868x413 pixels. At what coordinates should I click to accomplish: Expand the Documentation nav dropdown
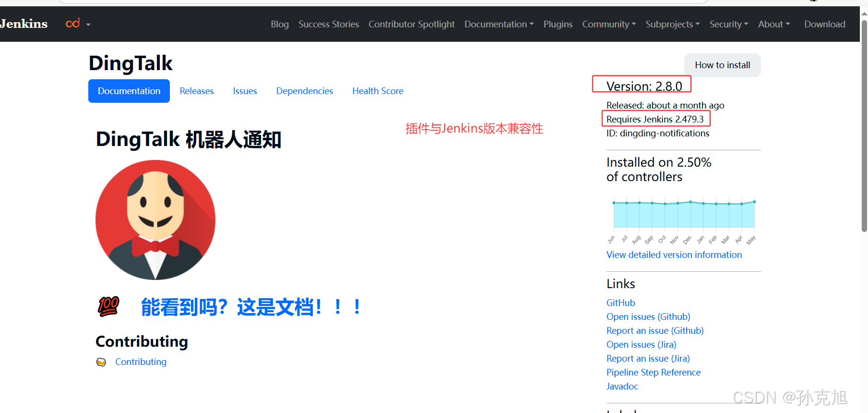499,24
